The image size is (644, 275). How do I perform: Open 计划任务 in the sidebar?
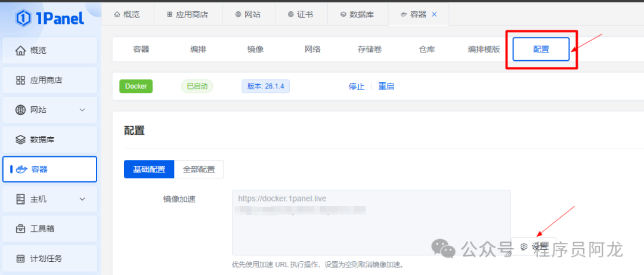click(x=49, y=258)
